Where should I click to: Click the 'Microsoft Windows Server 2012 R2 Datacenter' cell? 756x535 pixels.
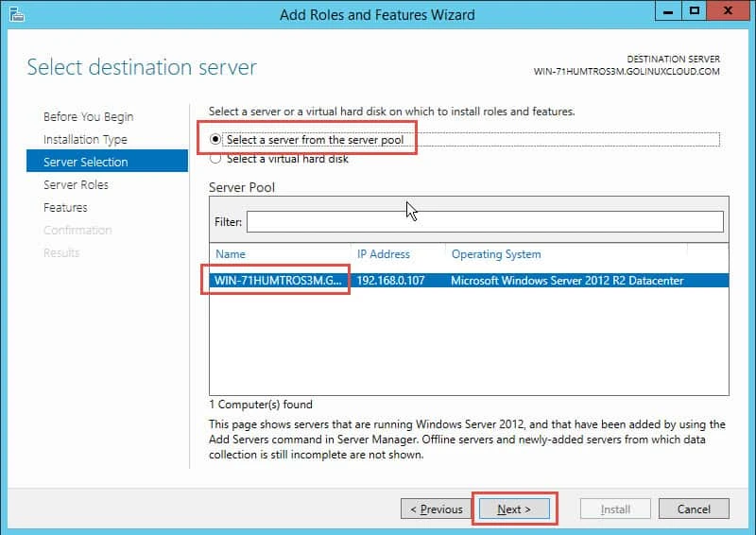(567, 281)
